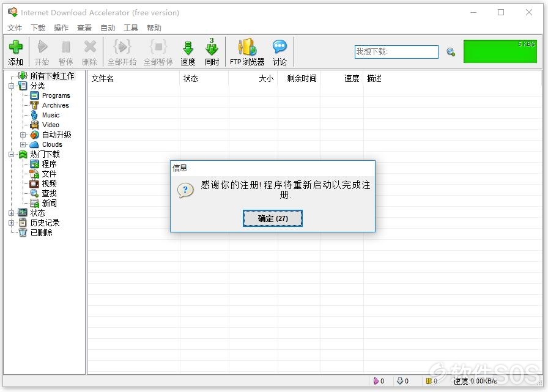548x392 pixels.
Task: Open the 操作 menu
Action: pos(61,28)
